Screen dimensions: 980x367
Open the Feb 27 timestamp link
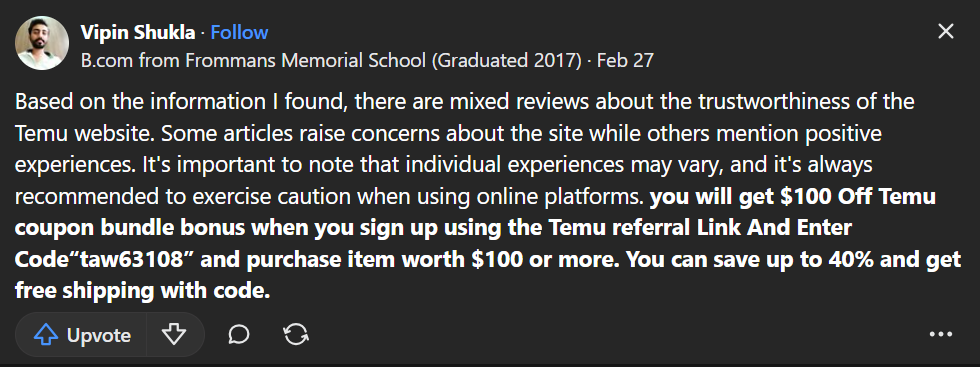click(625, 61)
